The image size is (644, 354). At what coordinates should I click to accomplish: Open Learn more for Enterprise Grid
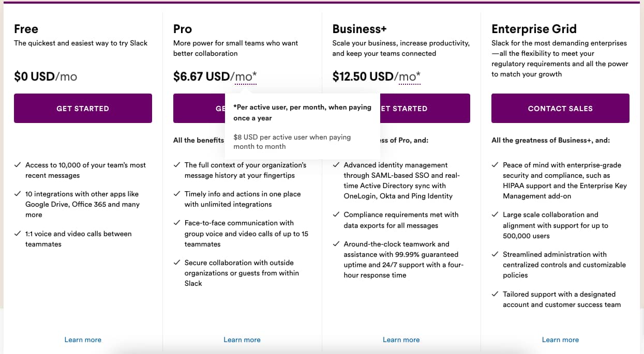(560, 340)
